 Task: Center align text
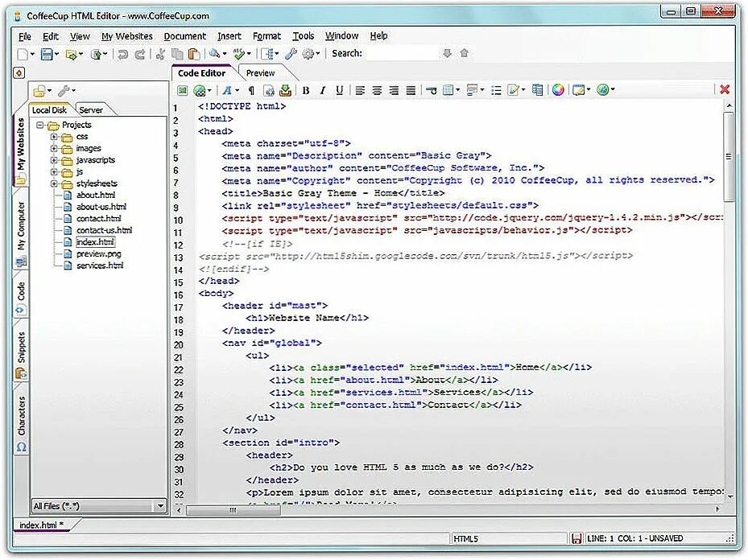coord(377,90)
